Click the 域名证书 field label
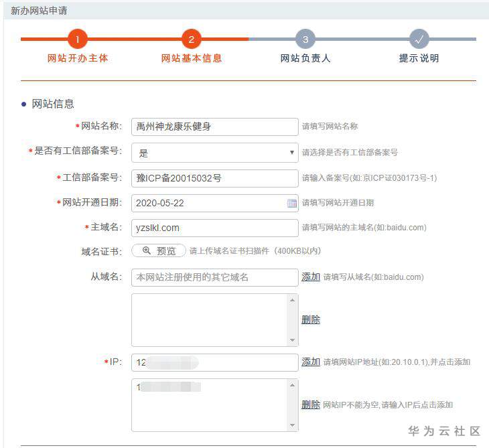489x448 pixels. pos(101,251)
